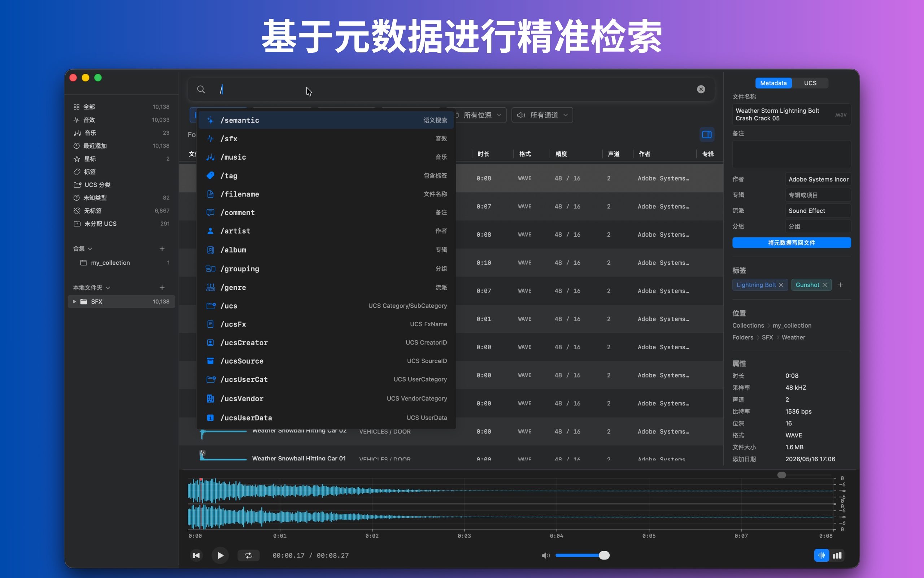
Task: Open the 所有通道 dropdown
Action: [x=542, y=115]
